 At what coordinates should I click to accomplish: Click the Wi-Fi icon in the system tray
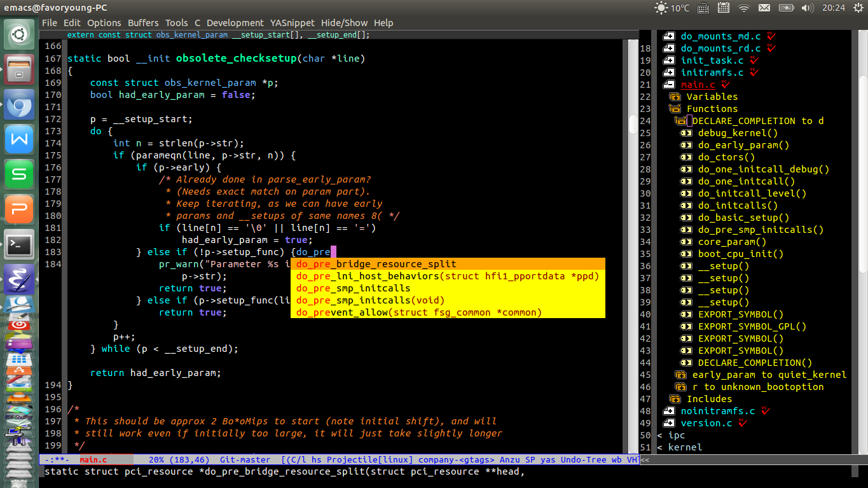[x=744, y=8]
